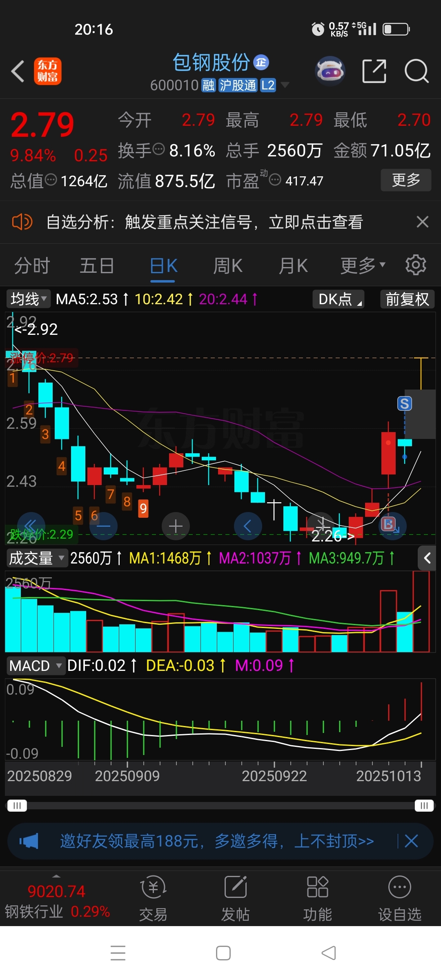The width and height of the screenshot is (441, 980).
Task: Tap 总值 info icon
Action: pos(51,179)
